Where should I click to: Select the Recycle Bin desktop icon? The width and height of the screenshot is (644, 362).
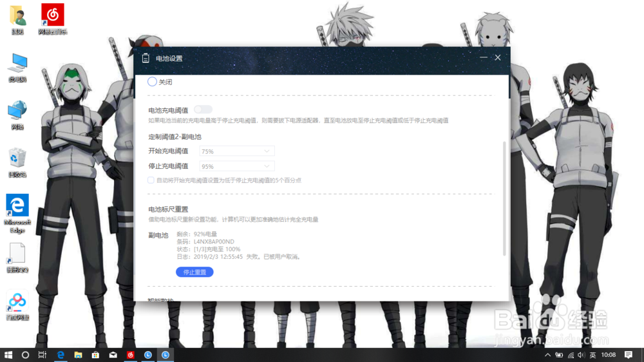coord(17,163)
